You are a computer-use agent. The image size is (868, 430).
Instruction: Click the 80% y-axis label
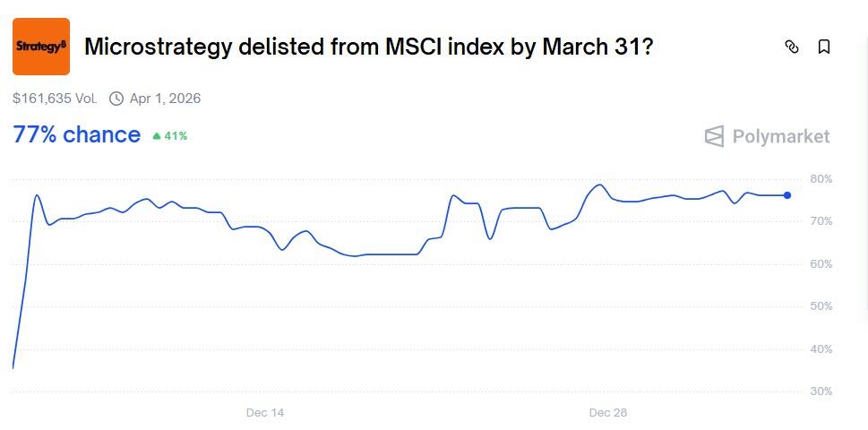[x=820, y=179]
